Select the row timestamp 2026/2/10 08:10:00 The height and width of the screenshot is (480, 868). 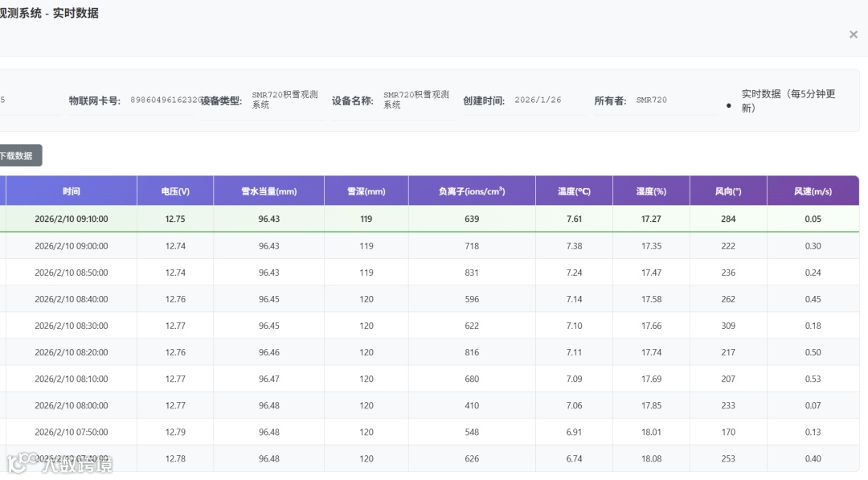pyautogui.click(x=72, y=379)
